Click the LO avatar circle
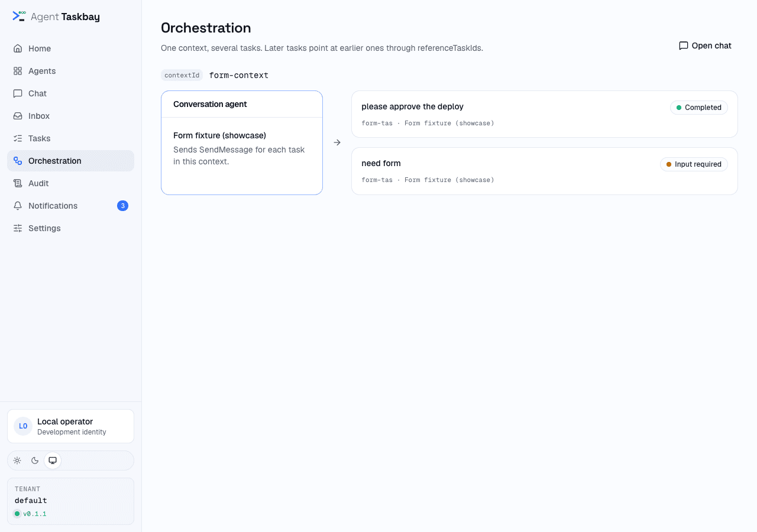 pyautogui.click(x=23, y=426)
